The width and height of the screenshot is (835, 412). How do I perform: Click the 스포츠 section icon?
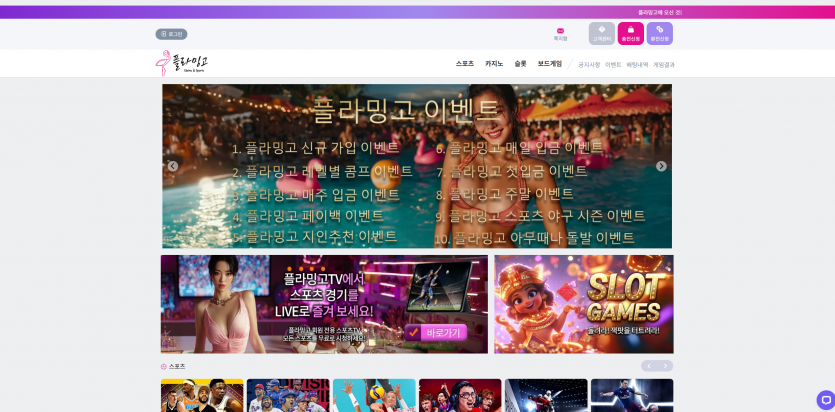163,366
